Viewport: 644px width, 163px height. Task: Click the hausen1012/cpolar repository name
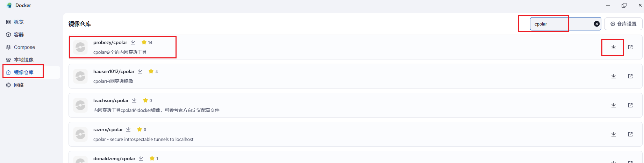coord(114,71)
